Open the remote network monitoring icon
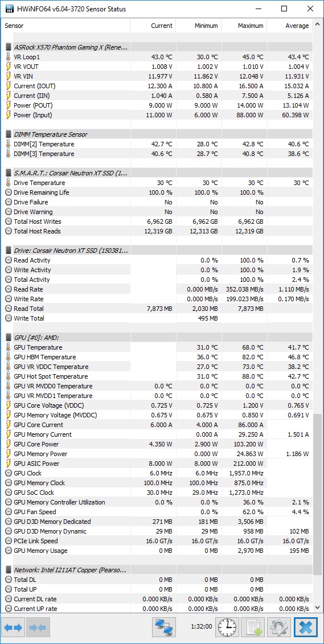Screen dimensions: 324x644 164,627
